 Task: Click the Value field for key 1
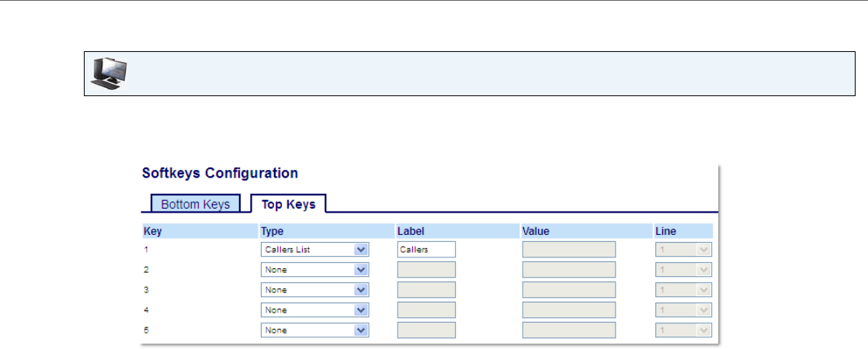pyautogui.click(x=568, y=250)
